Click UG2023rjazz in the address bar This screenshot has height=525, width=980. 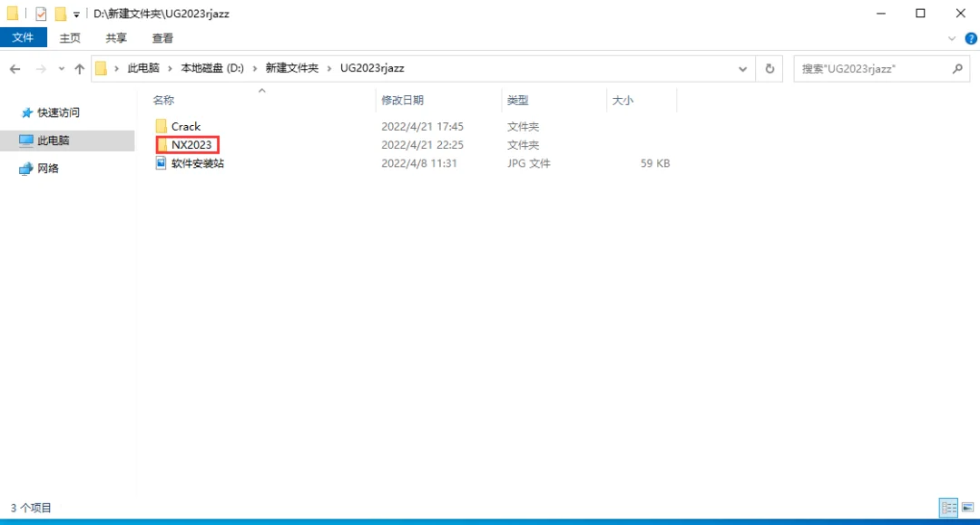[372, 68]
